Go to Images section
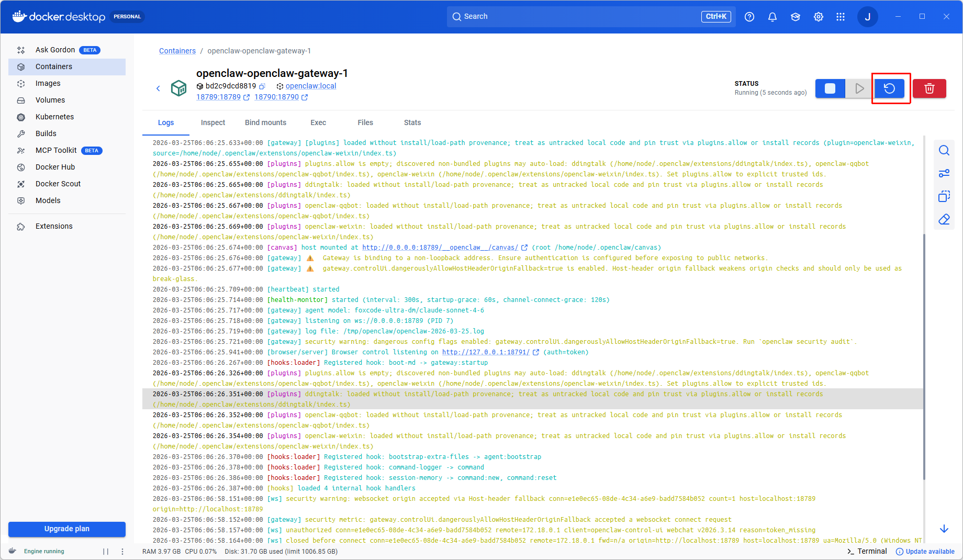Image resolution: width=963 pixels, height=560 pixels. pos(67,83)
